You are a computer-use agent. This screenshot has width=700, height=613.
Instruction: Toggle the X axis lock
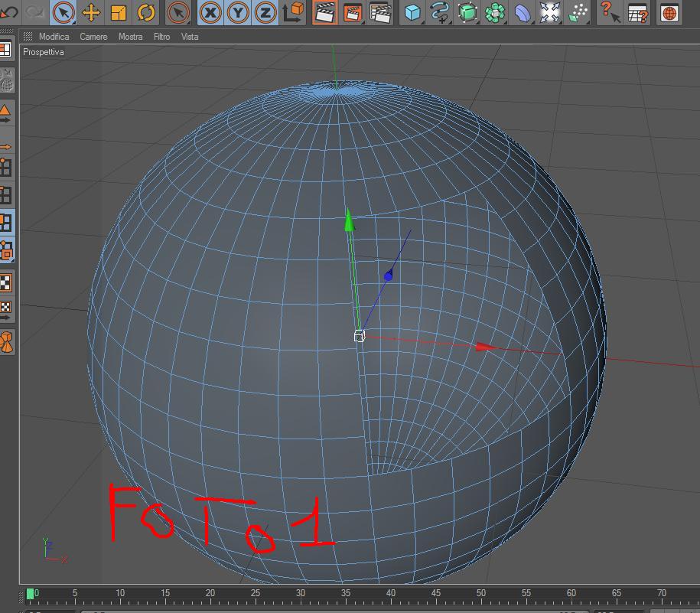210,12
